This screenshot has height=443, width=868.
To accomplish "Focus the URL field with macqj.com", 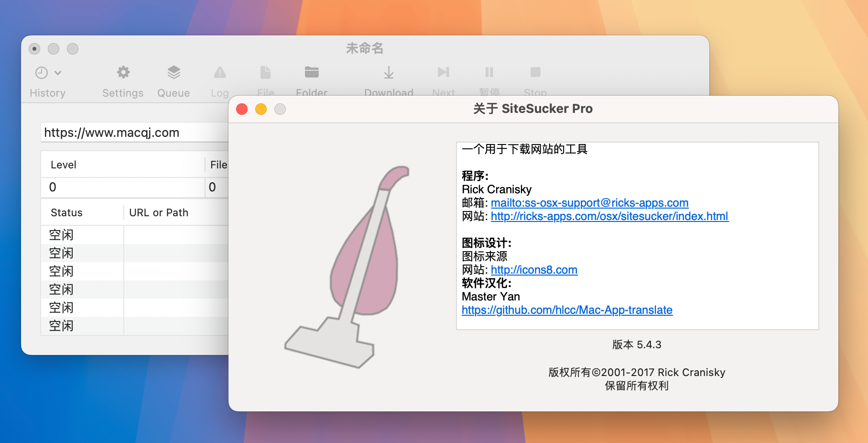I will coord(135,133).
